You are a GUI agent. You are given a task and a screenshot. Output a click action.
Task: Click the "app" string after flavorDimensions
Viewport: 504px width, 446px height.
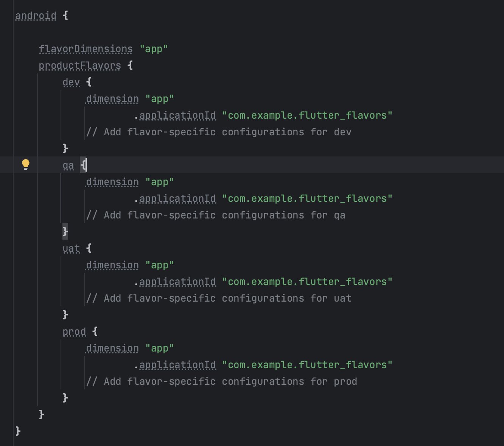tap(154, 49)
